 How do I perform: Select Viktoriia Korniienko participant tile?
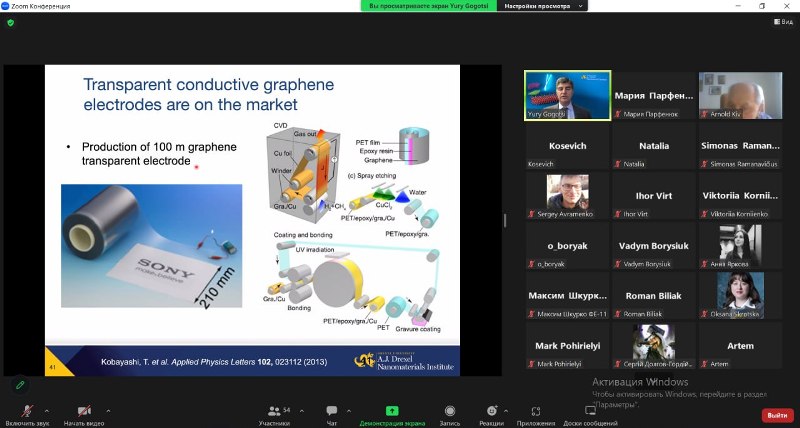[740, 195]
